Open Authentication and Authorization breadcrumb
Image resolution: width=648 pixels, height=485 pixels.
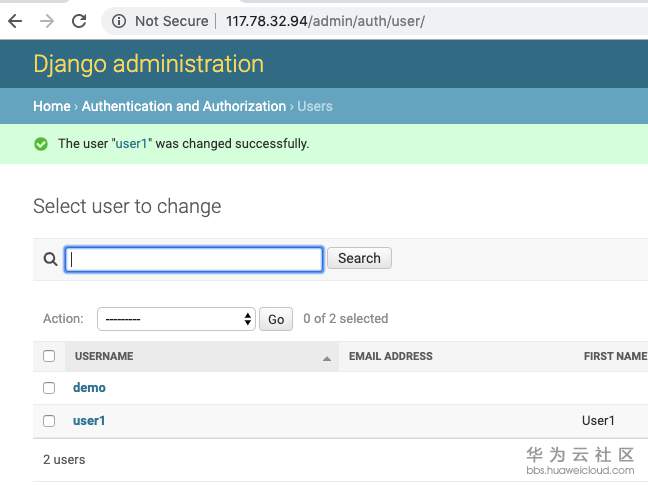184,106
